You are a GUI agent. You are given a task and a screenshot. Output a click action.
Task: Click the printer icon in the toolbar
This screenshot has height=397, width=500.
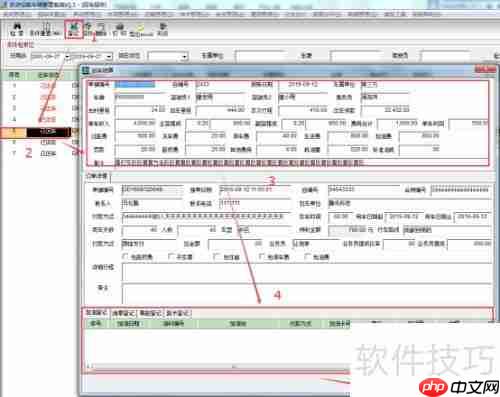pos(120,27)
